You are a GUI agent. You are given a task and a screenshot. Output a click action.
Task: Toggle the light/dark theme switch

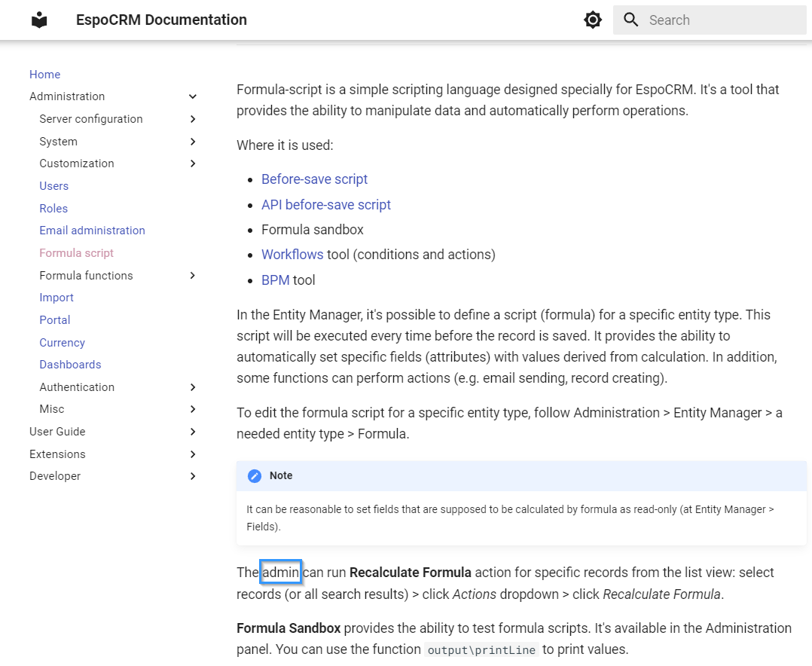(x=593, y=20)
